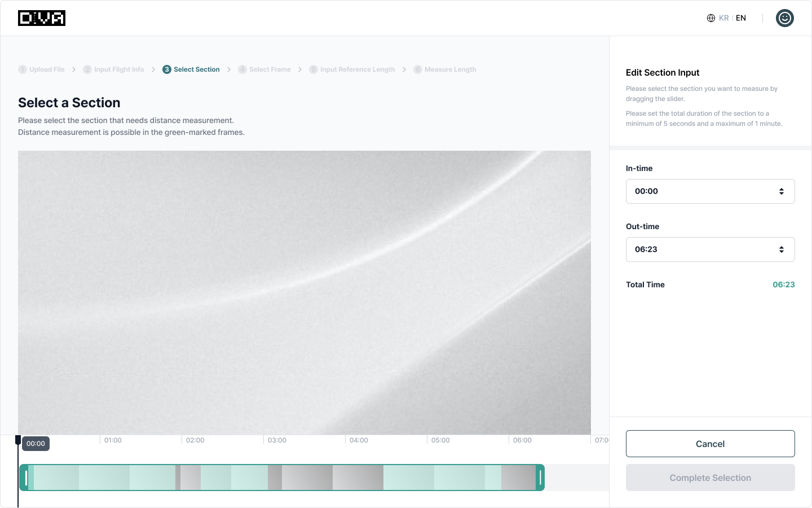The width and height of the screenshot is (812, 508).
Task: Focus the Out-time 06:23 field
Action: pyautogui.click(x=699, y=249)
